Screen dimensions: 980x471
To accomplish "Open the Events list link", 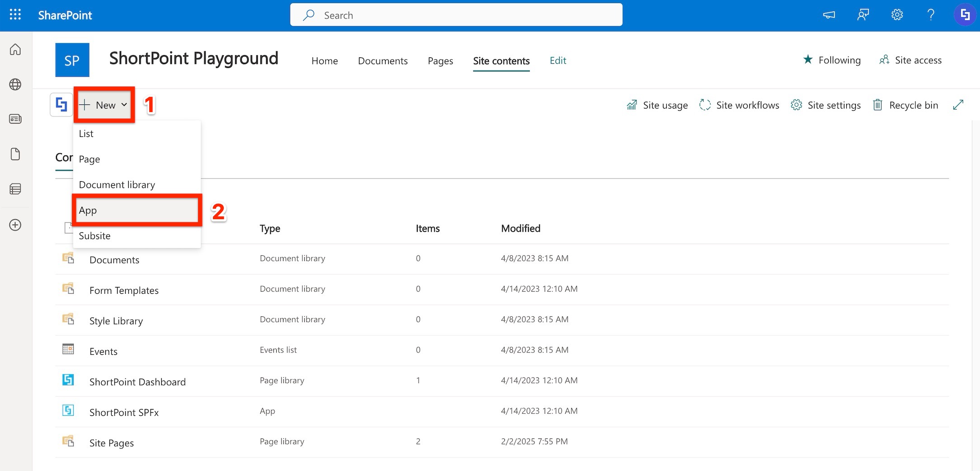I will pos(104,351).
